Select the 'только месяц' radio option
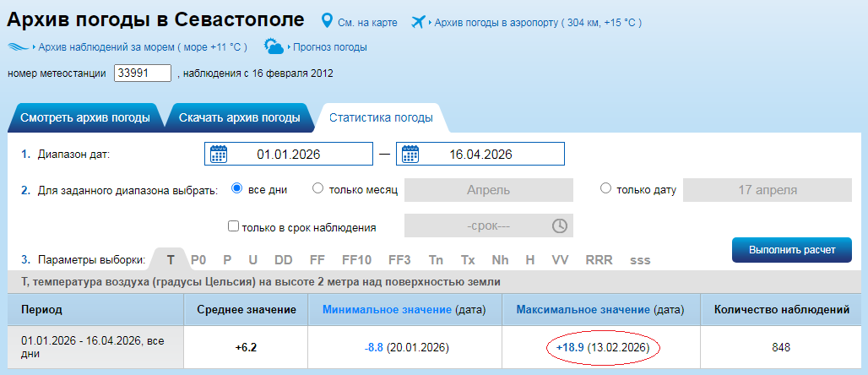This screenshot has height=375, width=868. click(x=318, y=189)
